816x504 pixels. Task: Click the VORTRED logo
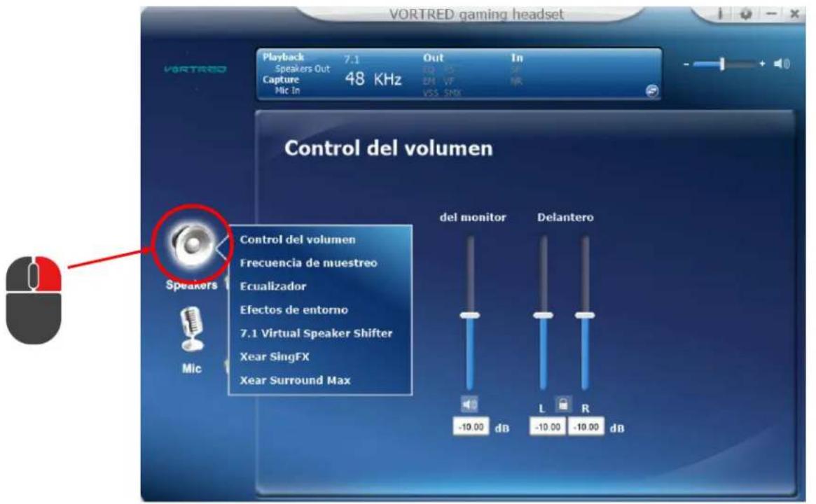195,69
